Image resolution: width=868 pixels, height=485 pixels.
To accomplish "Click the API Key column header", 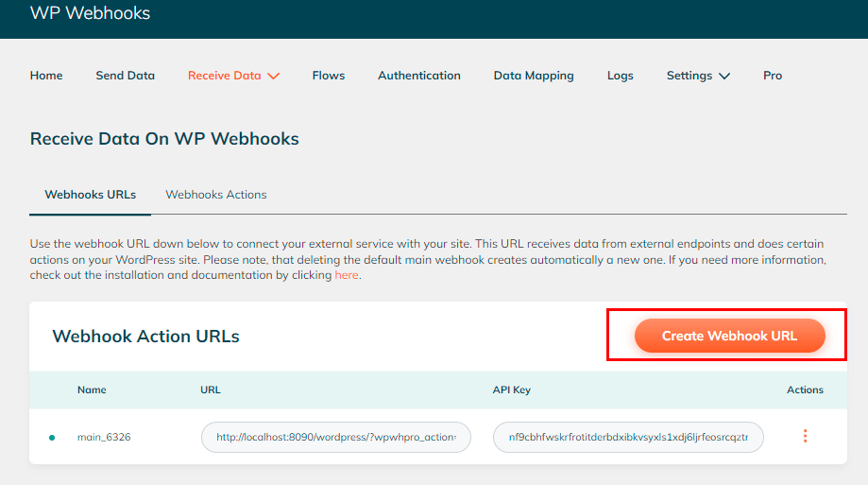I will tap(512, 390).
